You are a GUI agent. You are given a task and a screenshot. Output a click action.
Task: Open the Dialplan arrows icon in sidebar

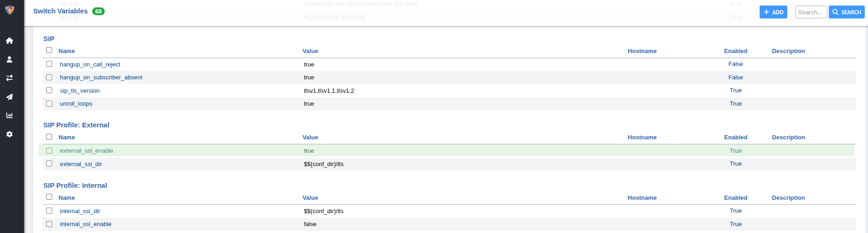click(9, 78)
